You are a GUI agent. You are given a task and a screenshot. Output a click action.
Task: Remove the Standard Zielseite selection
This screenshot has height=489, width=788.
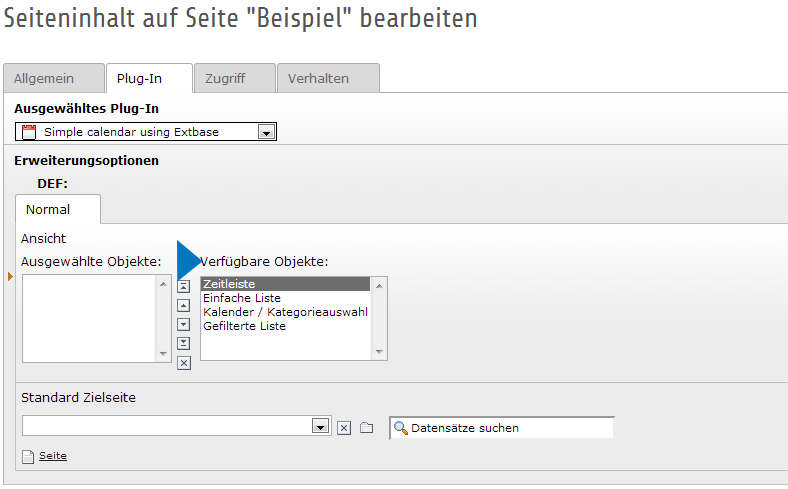[x=344, y=428]
